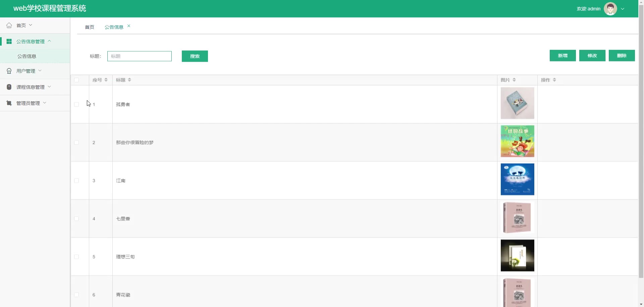Click the 新增 button
This screenshot has height=307, width=644.
[563, 56]
